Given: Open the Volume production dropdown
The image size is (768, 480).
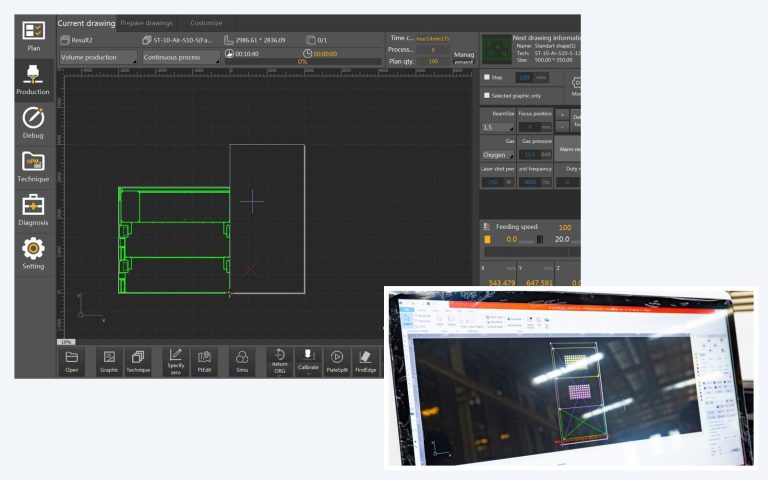Looking at the screenshot, I should coord(98,57).
